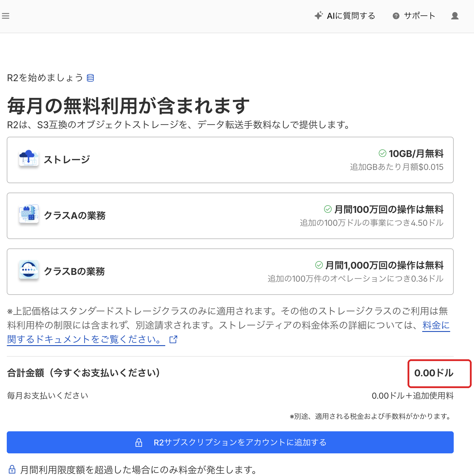Click lock icon inside the subscription button
The height and width of the screenshot is (476, 474).
pyautogui.click(x=139, y=442)
